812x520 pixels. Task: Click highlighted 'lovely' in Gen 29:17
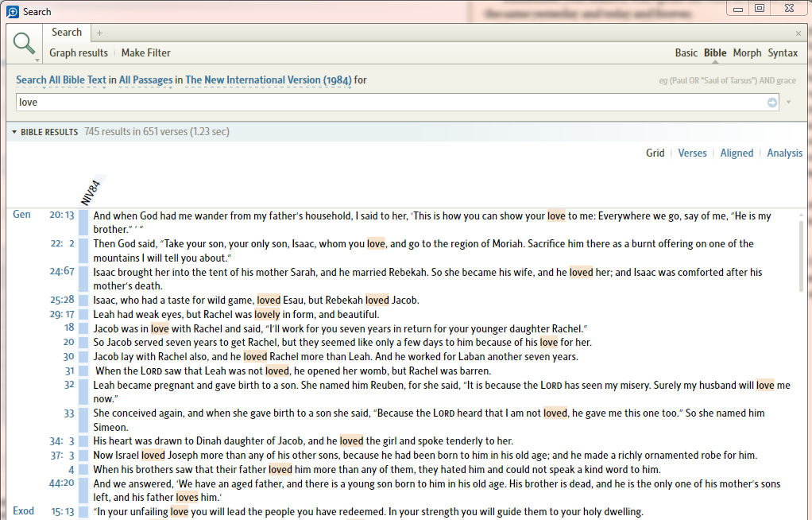(x=267, y=314)
